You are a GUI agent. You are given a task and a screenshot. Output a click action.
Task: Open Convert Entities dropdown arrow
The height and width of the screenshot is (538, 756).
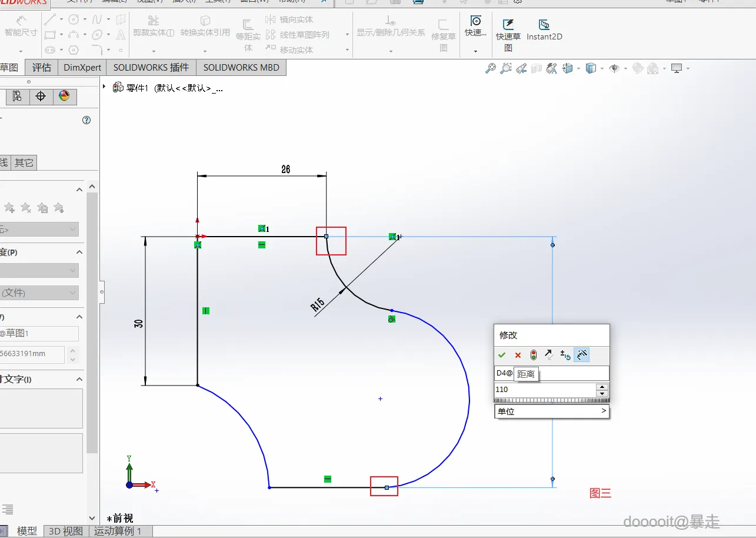point(205,51)
